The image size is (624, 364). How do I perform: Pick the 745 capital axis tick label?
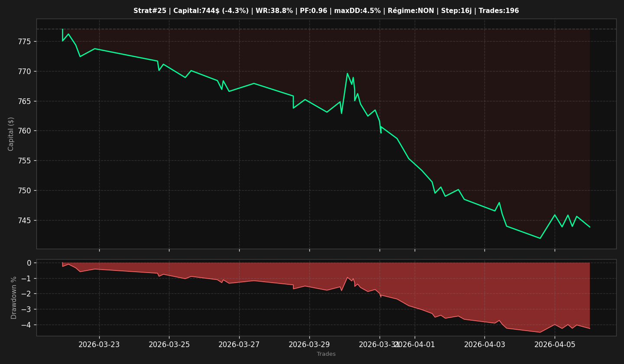[x=25, y=221]
